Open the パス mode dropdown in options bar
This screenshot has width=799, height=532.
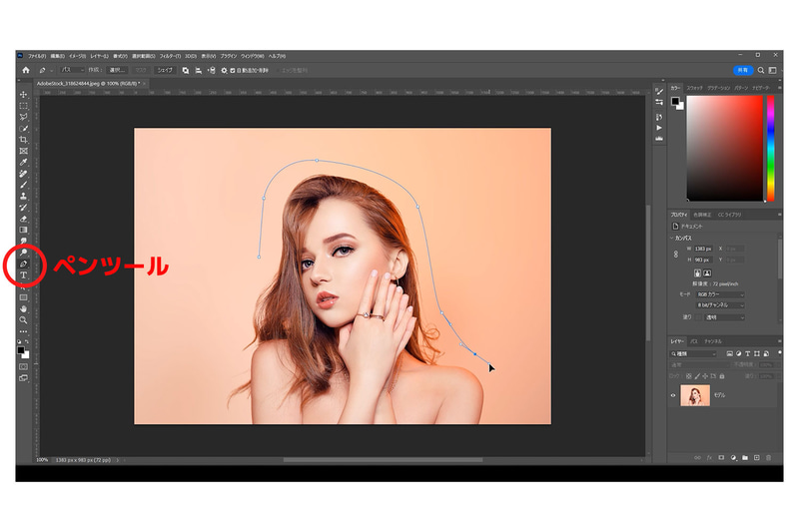[72, 70]
